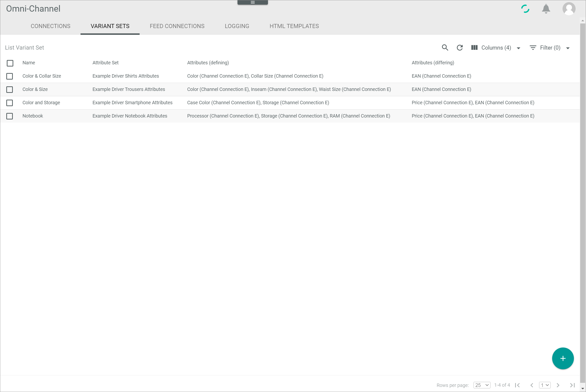Click the search magnifier icon
The width and height of the screenshot is (586, 392).
[x=445, y=47]
